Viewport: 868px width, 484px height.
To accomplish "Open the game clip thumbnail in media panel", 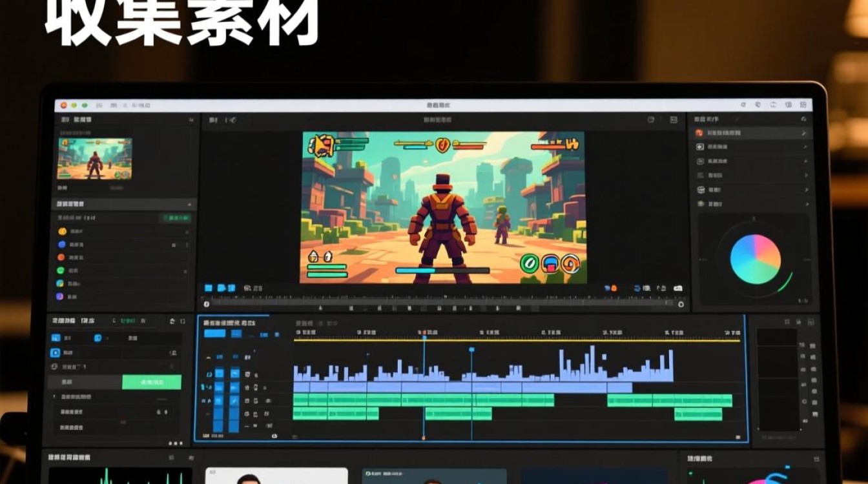I will [x=94, y=159].
